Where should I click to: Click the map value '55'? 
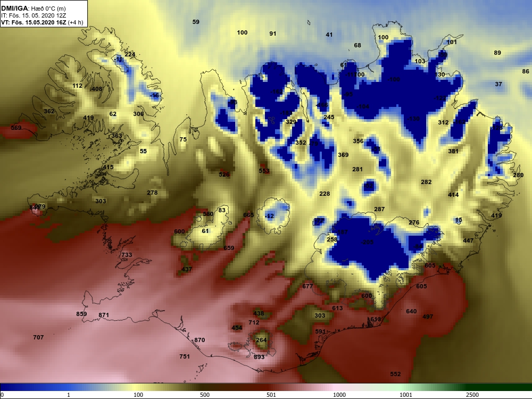[143, 151]
